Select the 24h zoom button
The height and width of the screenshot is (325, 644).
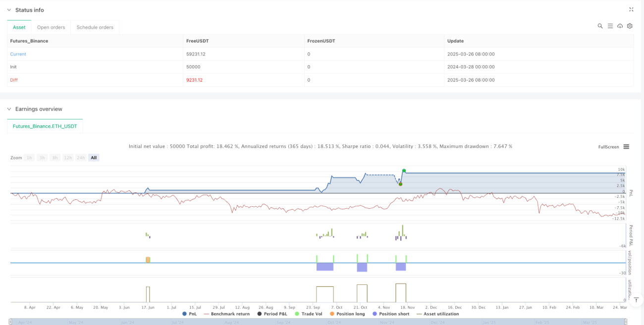(81, 157)
